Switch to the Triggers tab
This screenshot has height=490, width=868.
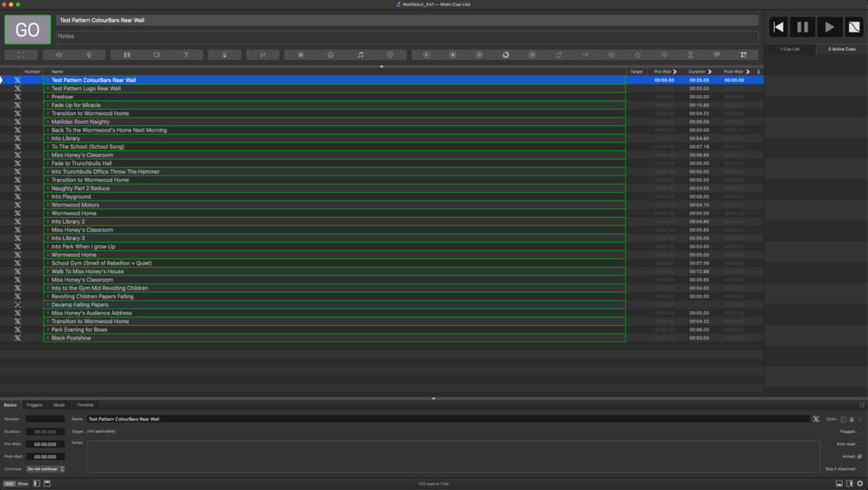pyautogui.click(x=35, y=404)
